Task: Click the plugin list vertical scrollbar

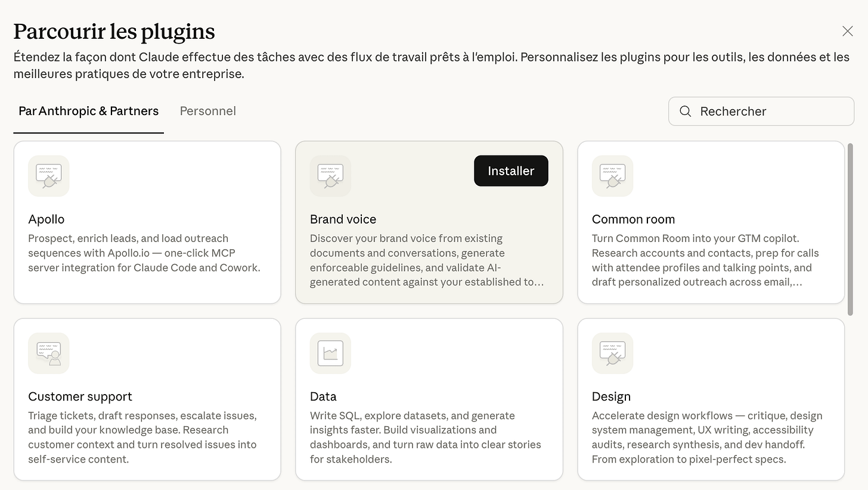Action: pyautogui.click(x=850, y=230)
